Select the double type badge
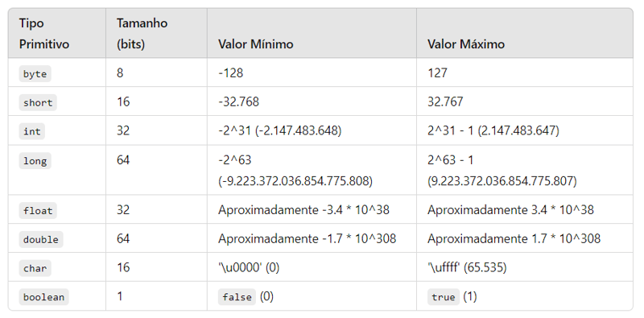This screenshot has height=318, width=644. pos(41,240)
